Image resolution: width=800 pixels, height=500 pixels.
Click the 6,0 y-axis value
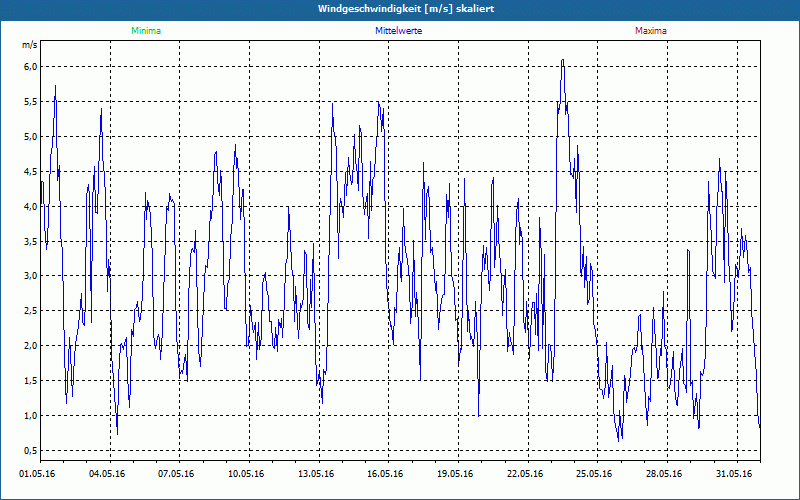[x=31, y=67]
